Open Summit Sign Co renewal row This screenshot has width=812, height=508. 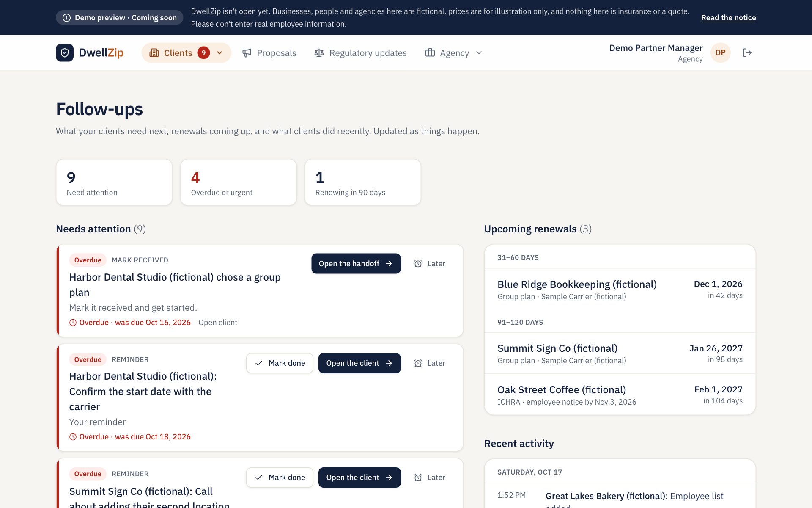click(620, 354)
